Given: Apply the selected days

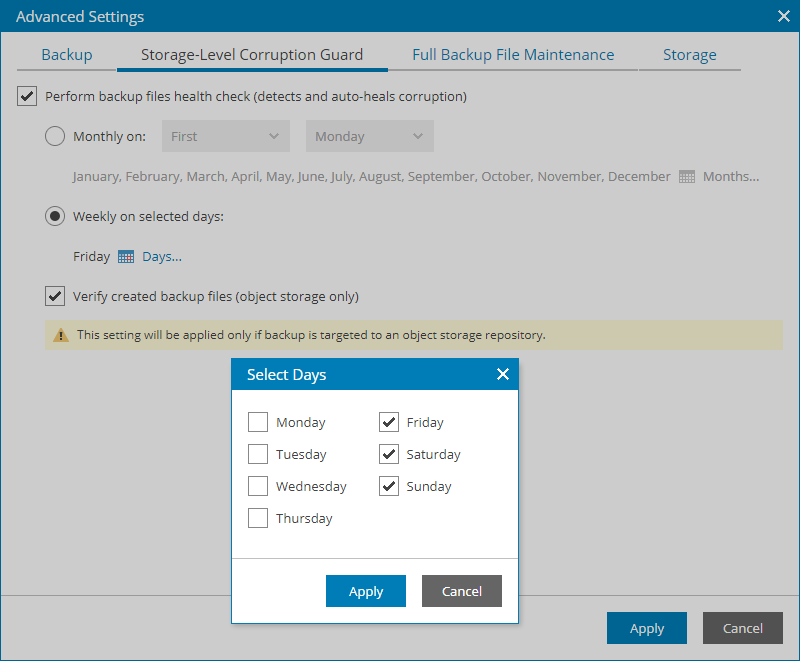Looking at the screenshot, I should pos(365,591).
